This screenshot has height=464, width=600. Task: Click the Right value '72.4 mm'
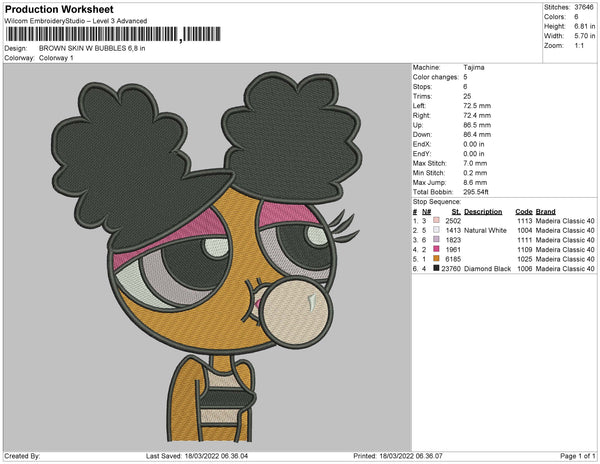point(477,115)
